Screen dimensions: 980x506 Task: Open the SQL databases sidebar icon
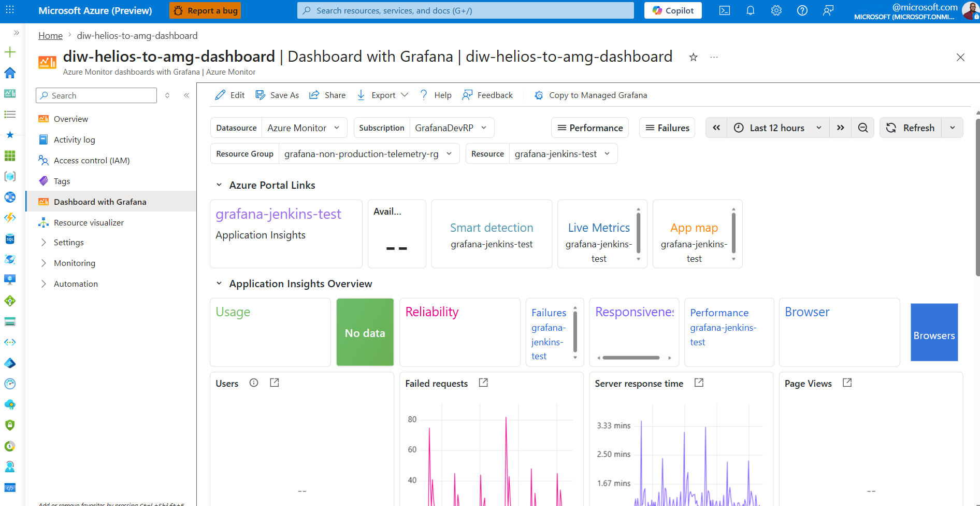[x=10, y=238]
